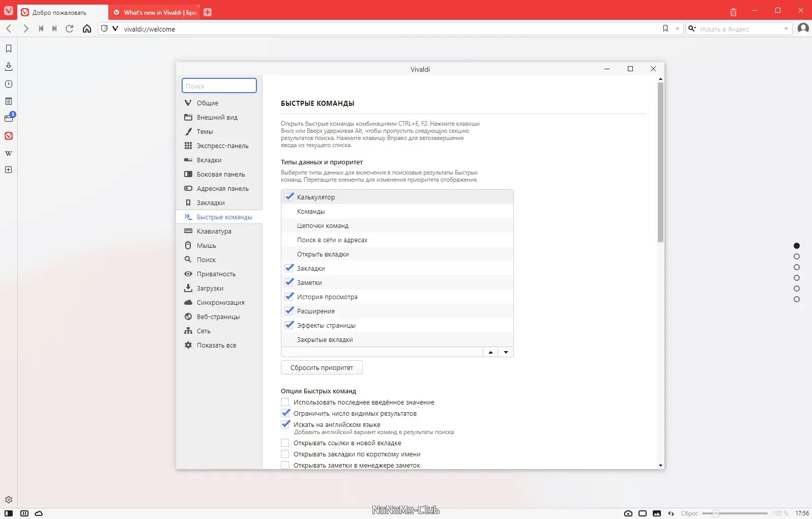812x519 pixels.
Task: Move selected data type down in priority
Action: point(506,352)
